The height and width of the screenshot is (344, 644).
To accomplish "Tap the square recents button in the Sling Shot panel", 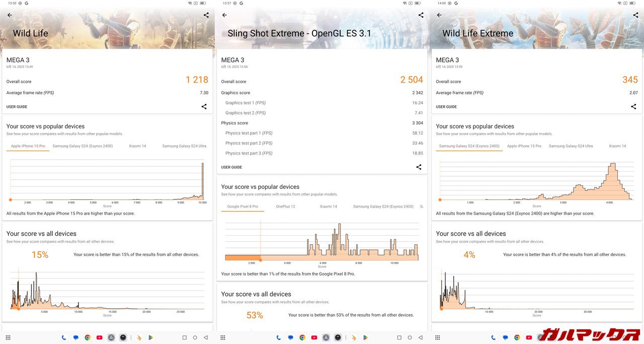I will click(x=399, y=337).
